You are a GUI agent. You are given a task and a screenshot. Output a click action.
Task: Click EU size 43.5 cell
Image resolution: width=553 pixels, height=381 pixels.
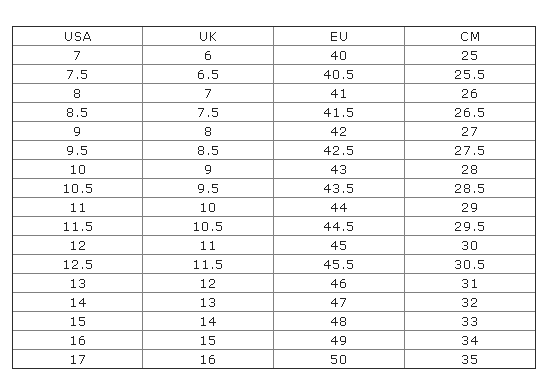coord(339,188)
